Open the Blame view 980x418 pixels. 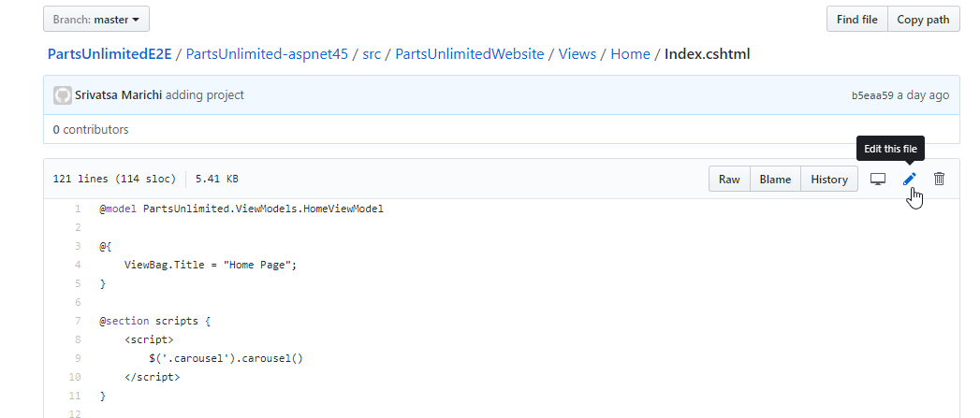pyautogui.click(x=775, y=180)
